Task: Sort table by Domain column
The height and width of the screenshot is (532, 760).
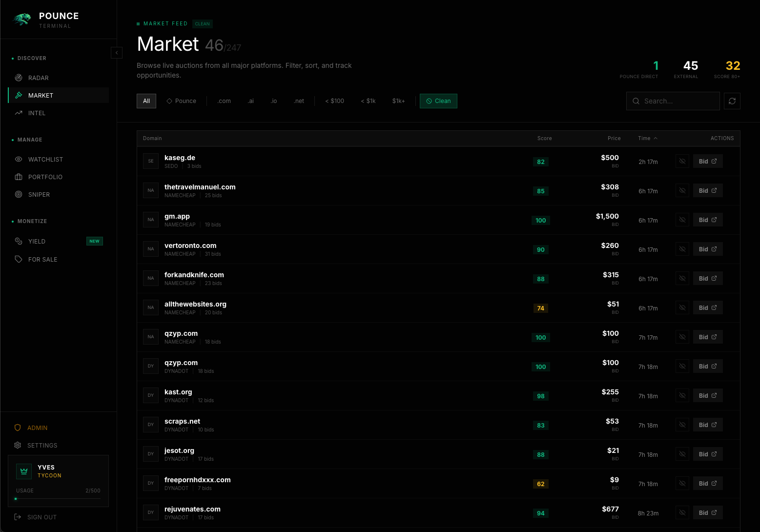Action: 152,138
